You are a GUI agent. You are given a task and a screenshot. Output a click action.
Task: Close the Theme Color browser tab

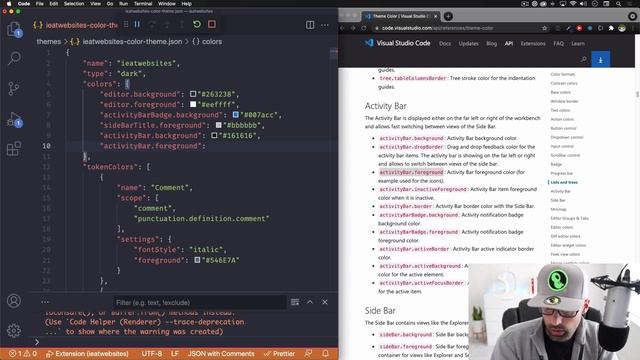(436, 16)
